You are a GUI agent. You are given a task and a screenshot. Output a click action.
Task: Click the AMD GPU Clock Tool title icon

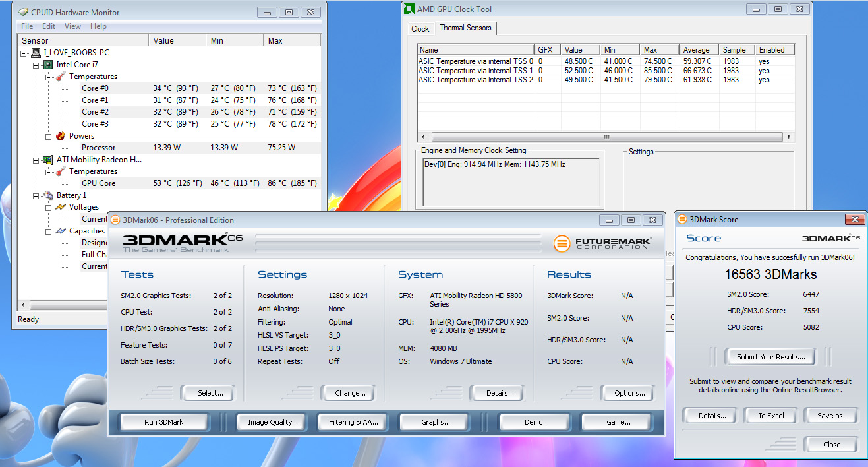(x=409, y=9)
